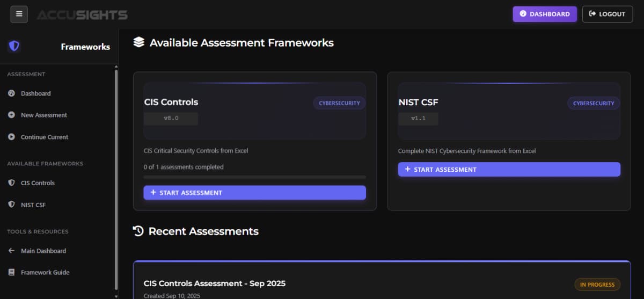This screenshot has width=644, height=299.
Task: Start assessment for NIST CSF
Action: [x=509, y=169]
